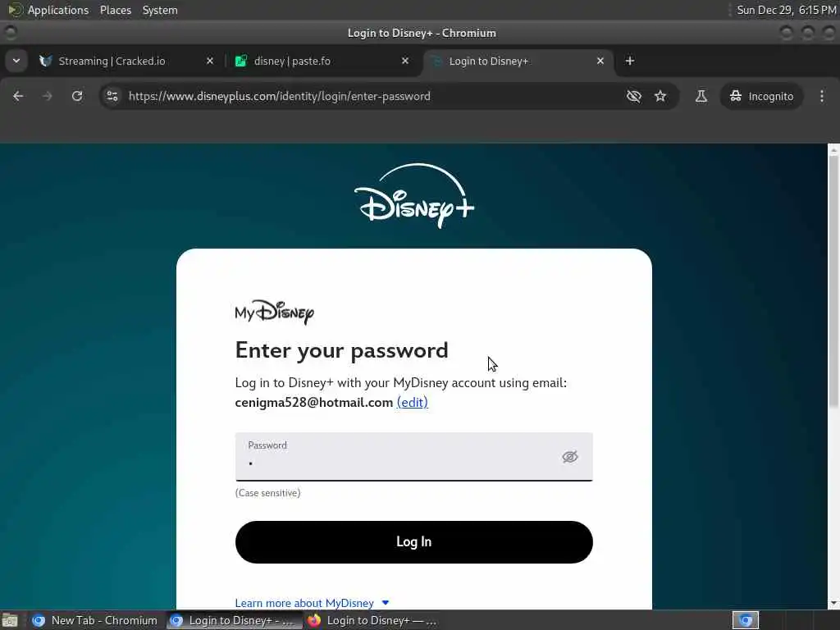
Task: Open the System menu
Action: click(x=160, y=10)
